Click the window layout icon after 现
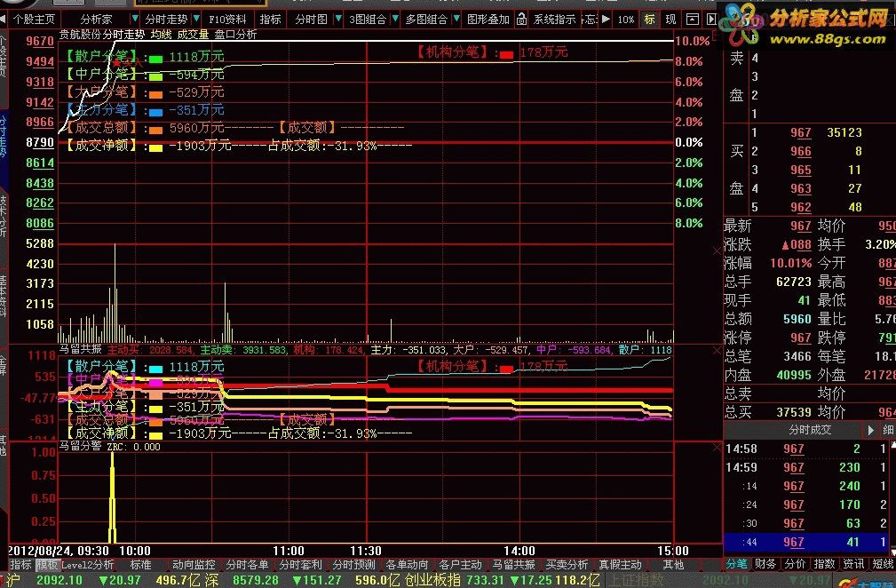Screen dimensions: 896x588 pyautogui.click(x=692, y=20)
